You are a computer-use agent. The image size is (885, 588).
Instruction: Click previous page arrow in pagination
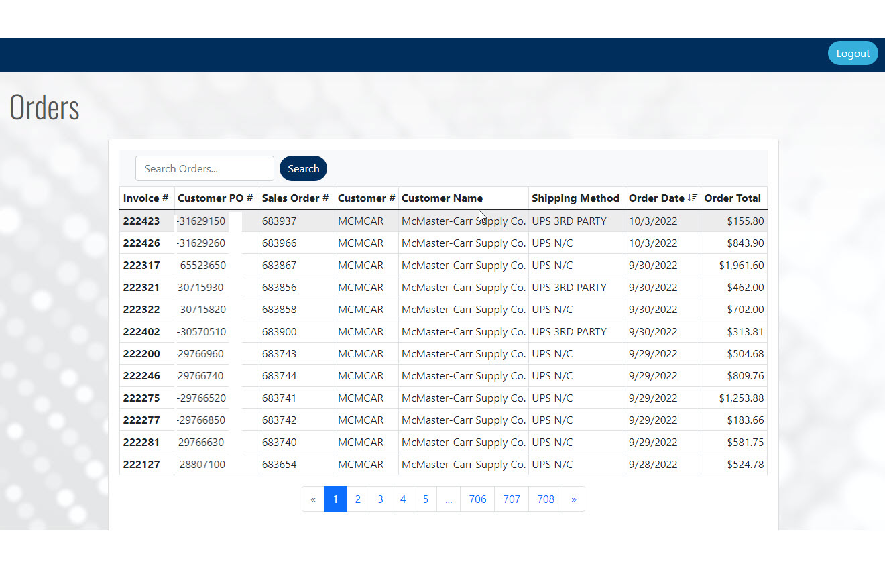click(x=313, y=499)
